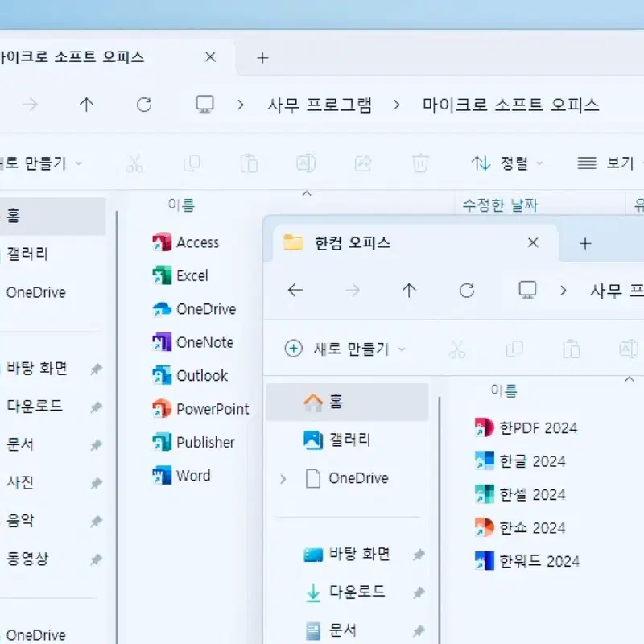644x644 pixels.
Task: Open the Word shortcut
Action: point(181,476)
